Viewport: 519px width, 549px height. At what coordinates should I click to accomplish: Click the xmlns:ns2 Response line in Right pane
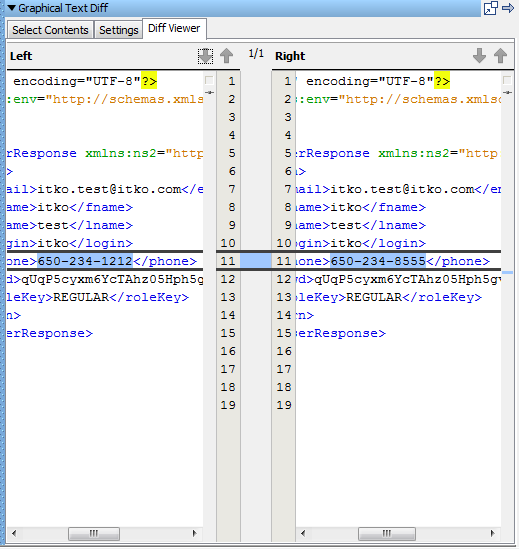pos(399,153)
